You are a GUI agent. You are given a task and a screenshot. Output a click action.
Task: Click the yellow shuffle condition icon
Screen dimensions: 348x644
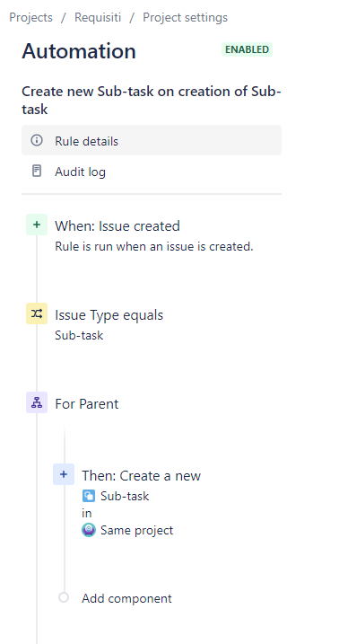pyautogui.click(x=37, y=313)
